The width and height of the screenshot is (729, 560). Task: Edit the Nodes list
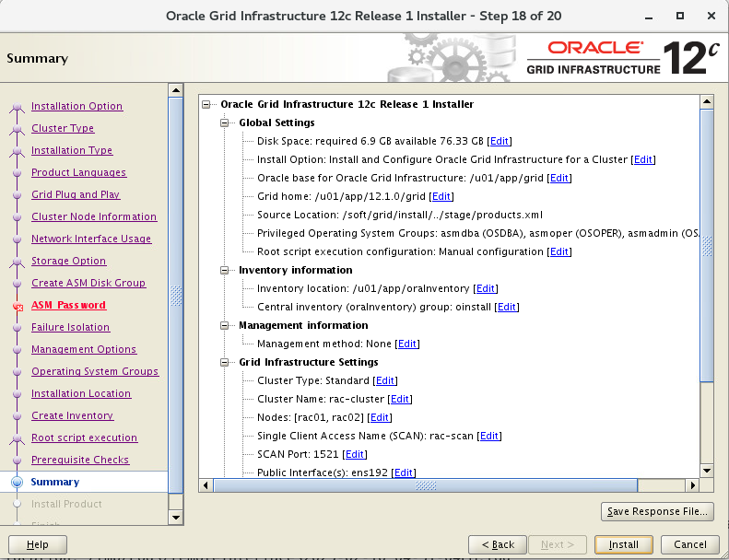pyautogui.click(x=380, y=417)
